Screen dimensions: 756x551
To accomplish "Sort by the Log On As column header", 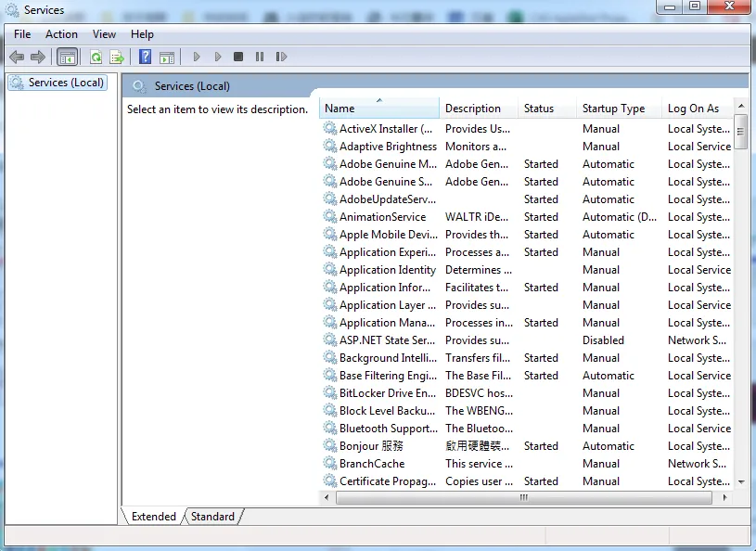I will pyautogui.click(x=698, y=108).
